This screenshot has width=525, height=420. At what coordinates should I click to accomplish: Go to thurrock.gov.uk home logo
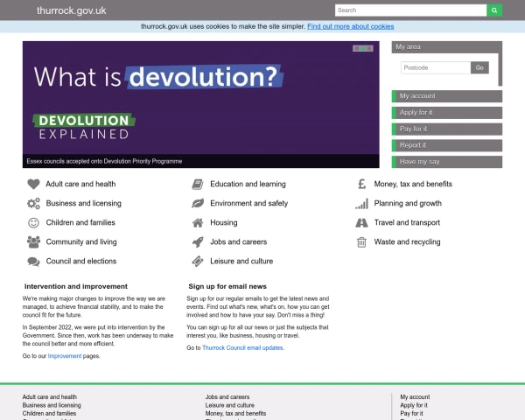72,10
